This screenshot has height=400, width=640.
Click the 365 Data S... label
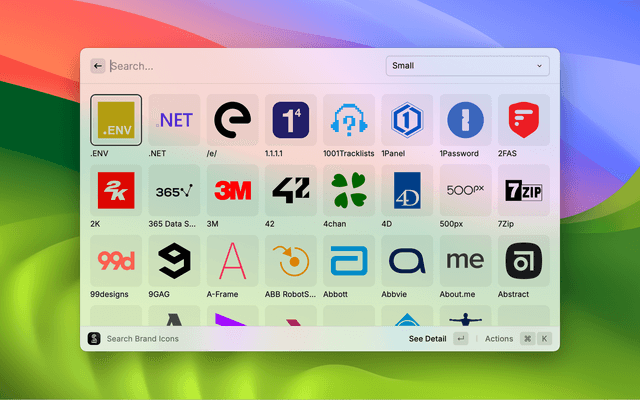172,224
